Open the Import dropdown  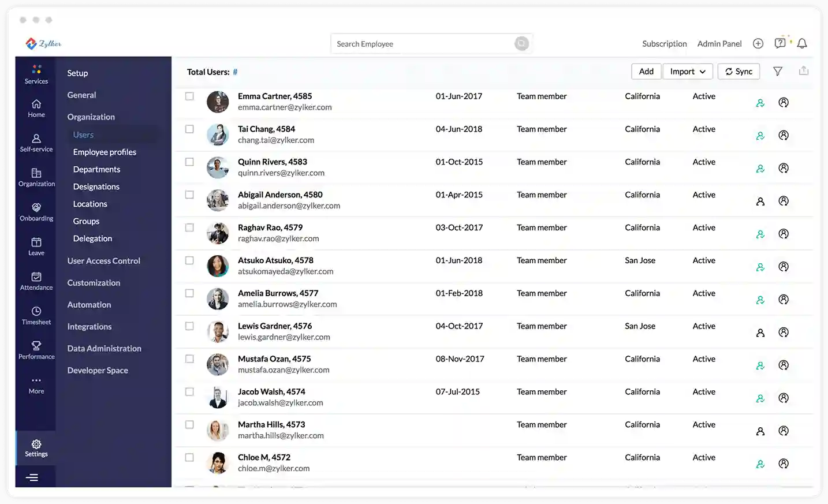[688, 71]
